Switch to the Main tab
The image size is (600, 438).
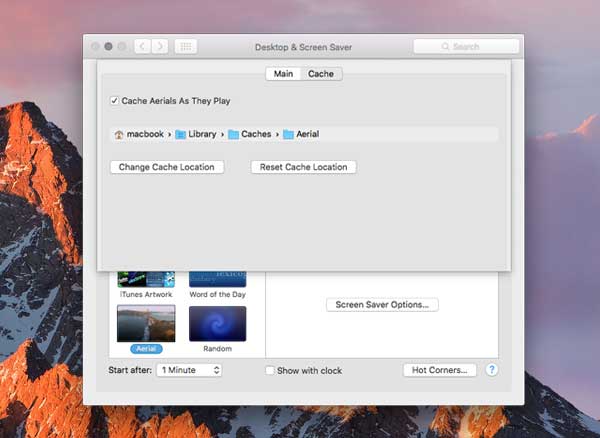click(x=283, y=74)
